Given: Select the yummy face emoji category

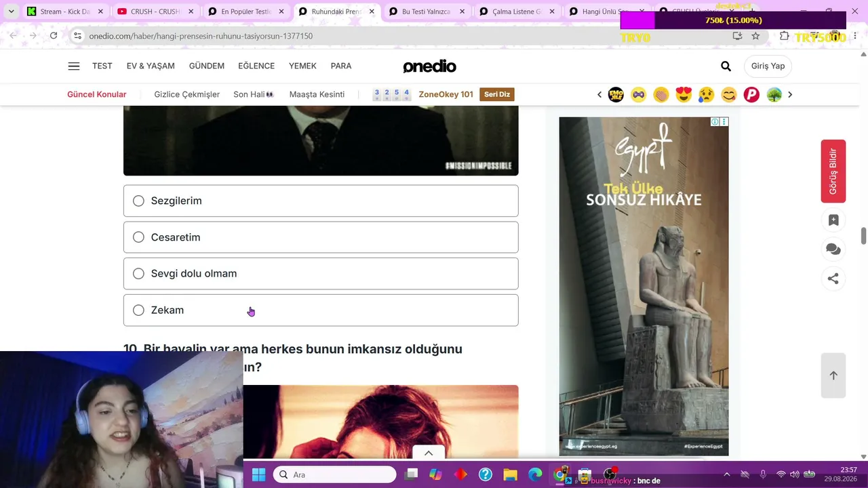Looking at the screenshot, I should (x=729, y=94).
